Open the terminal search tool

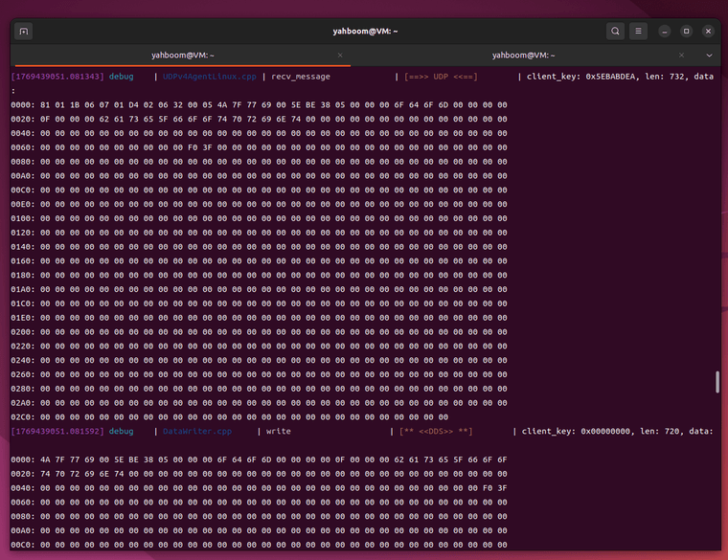[x=615, y=31]
